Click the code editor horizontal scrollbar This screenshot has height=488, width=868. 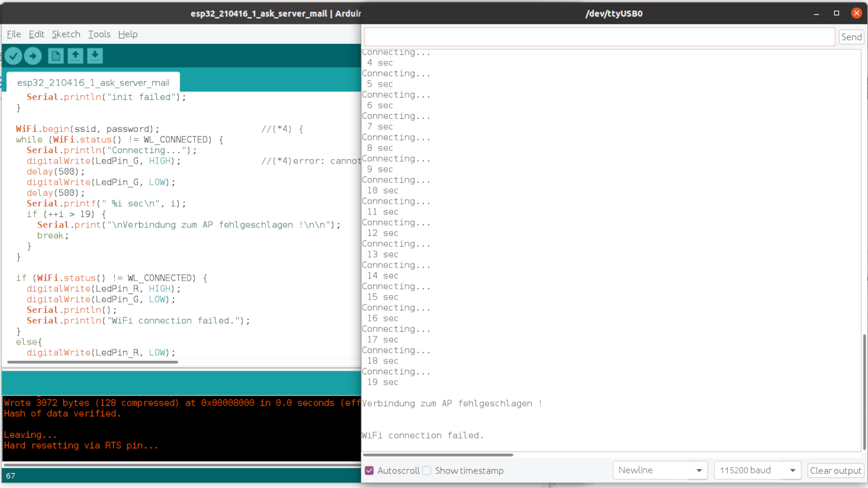[x=93, y=362]
